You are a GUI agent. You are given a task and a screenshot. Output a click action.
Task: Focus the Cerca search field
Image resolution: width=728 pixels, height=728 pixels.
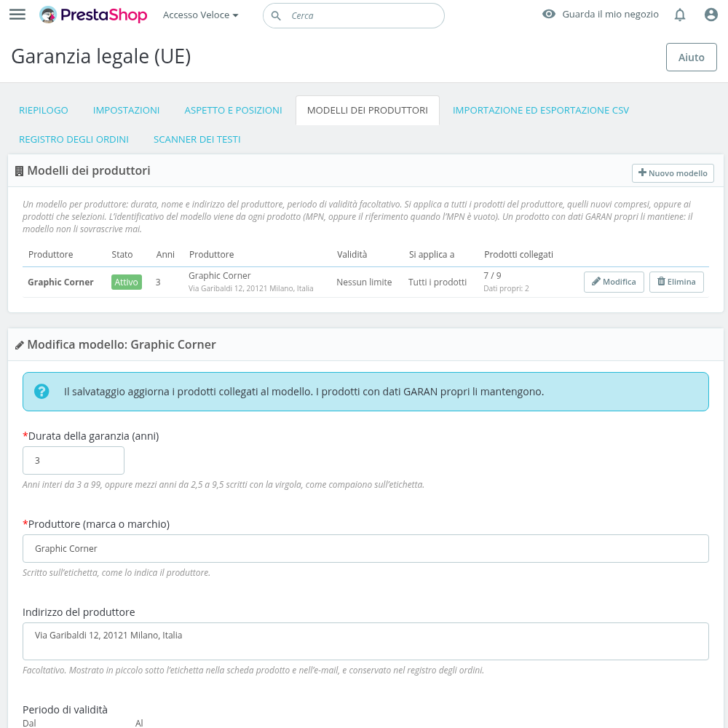tap(354, 16)
